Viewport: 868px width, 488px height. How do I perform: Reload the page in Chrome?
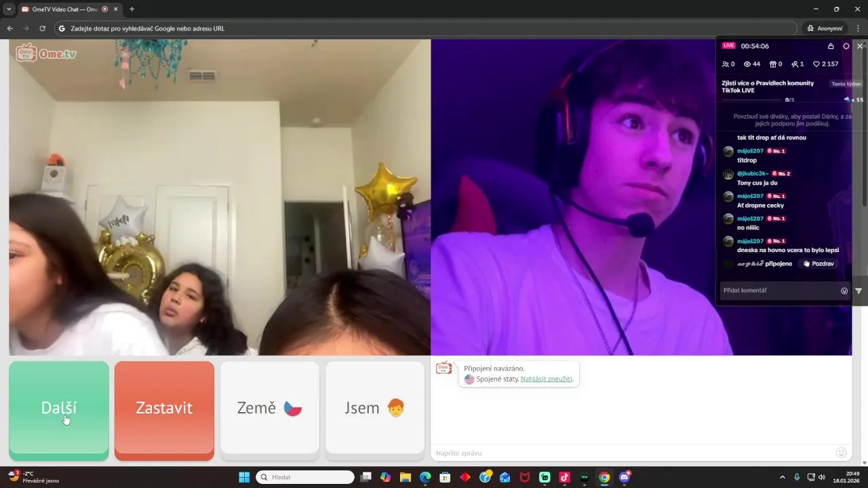(42, 28)
